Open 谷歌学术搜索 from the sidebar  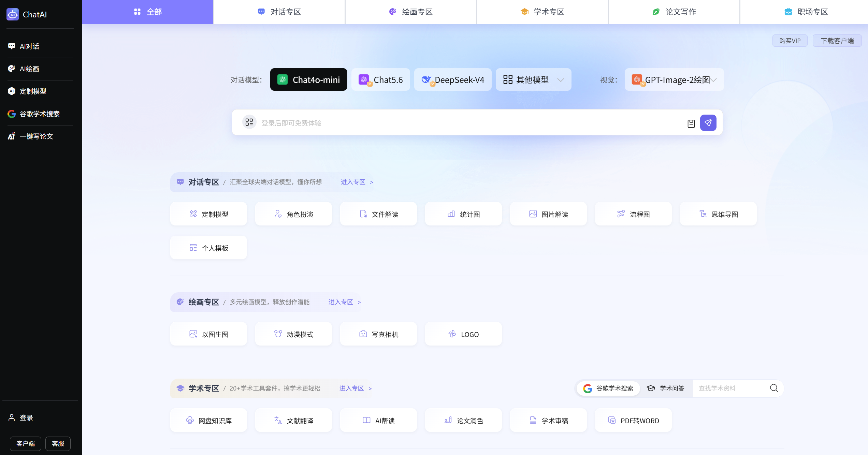40,114
